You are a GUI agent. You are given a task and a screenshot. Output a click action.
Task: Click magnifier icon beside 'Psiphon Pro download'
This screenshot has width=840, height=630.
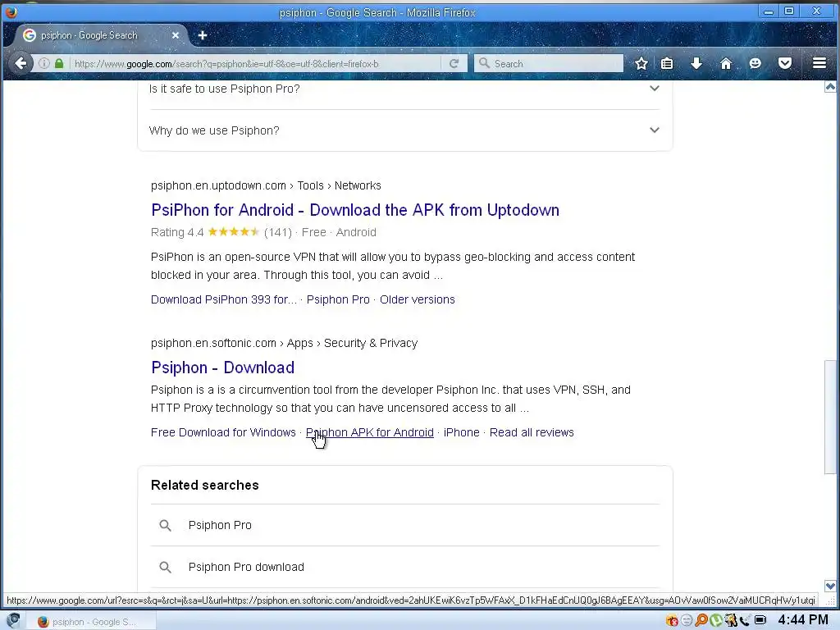coord(166,568)
